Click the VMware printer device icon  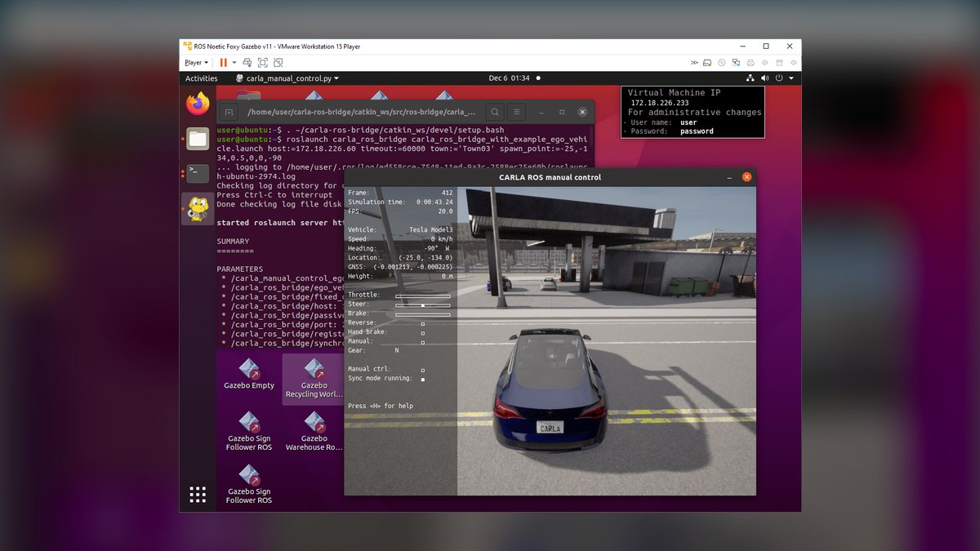click(751, 62)
